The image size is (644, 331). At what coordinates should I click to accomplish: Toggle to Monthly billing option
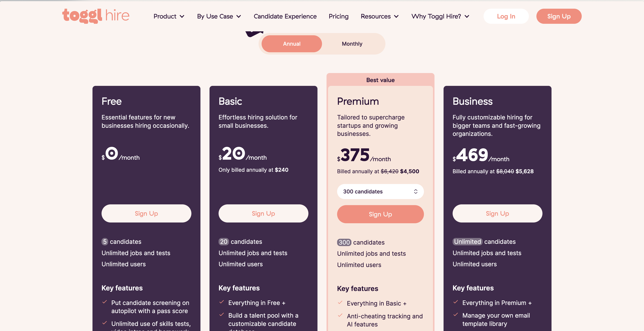pyautogui.click(x=352, y=43)
